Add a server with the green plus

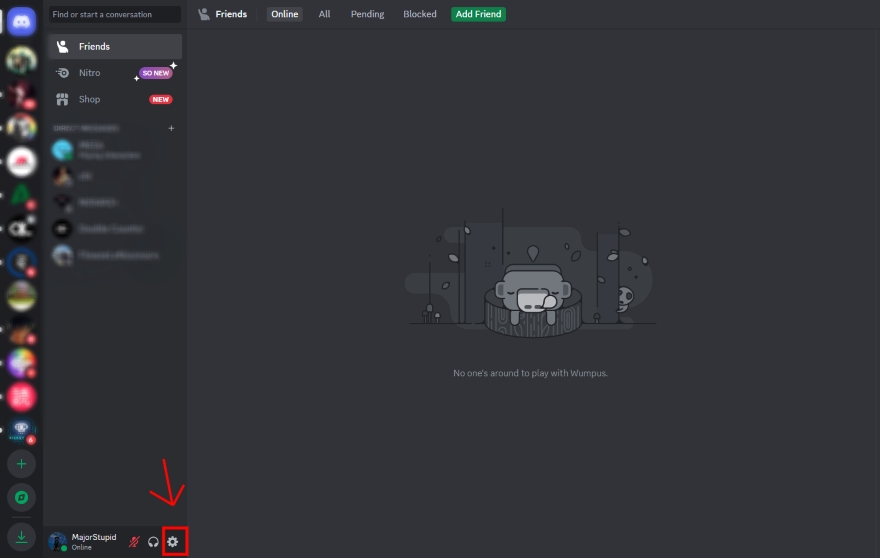point(21,464)
